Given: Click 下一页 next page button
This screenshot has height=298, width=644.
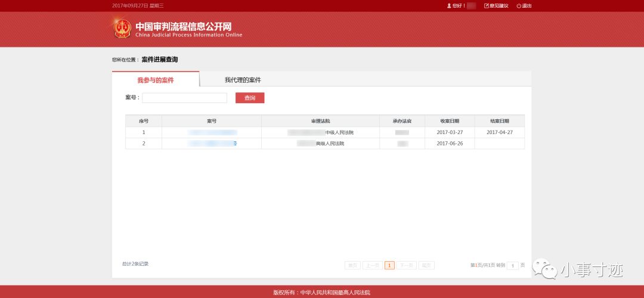Looking at the screenshot, I should [406, 265].
